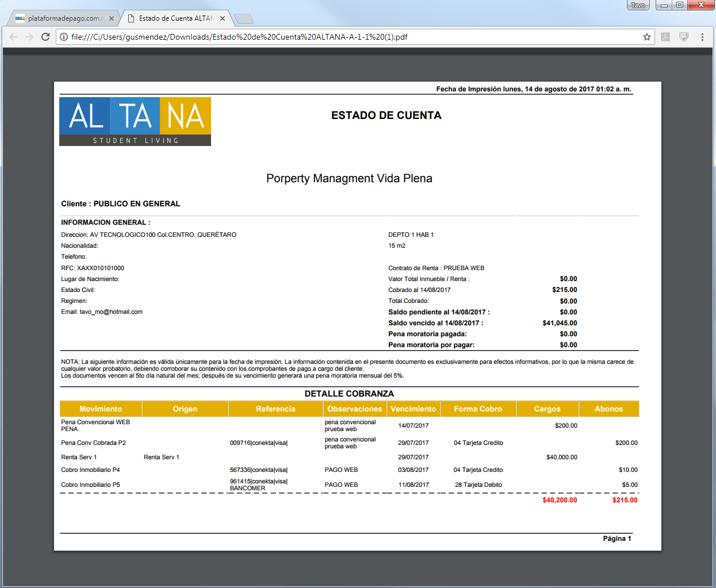Click the '28 Tarjeta Debito' payment method

pos(478,485)
